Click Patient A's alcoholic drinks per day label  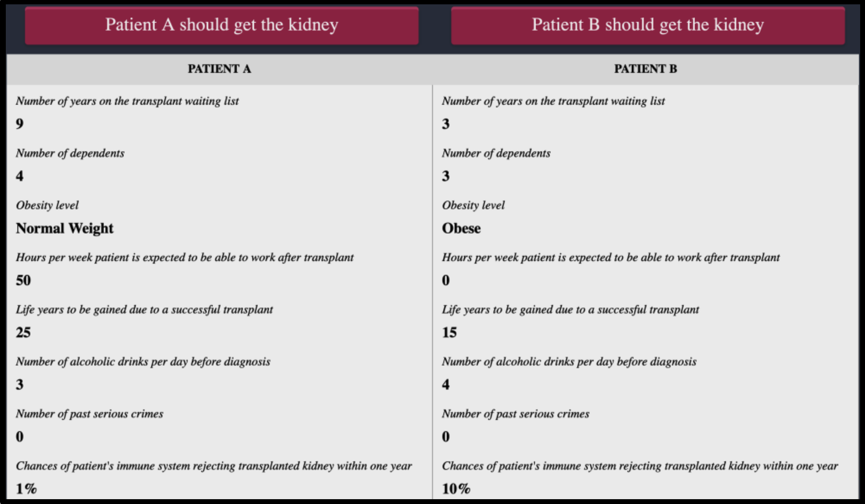coord(143,362)
